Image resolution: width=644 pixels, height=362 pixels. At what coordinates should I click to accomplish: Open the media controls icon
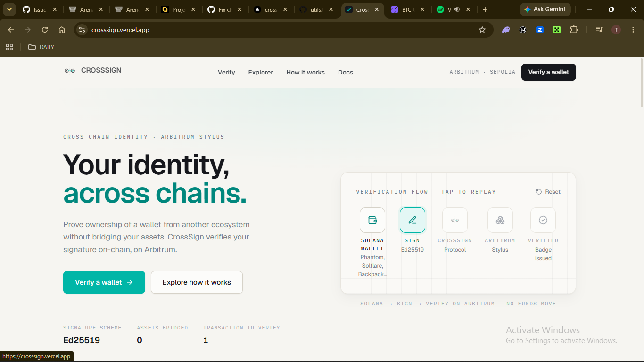(x=599, y=30)
